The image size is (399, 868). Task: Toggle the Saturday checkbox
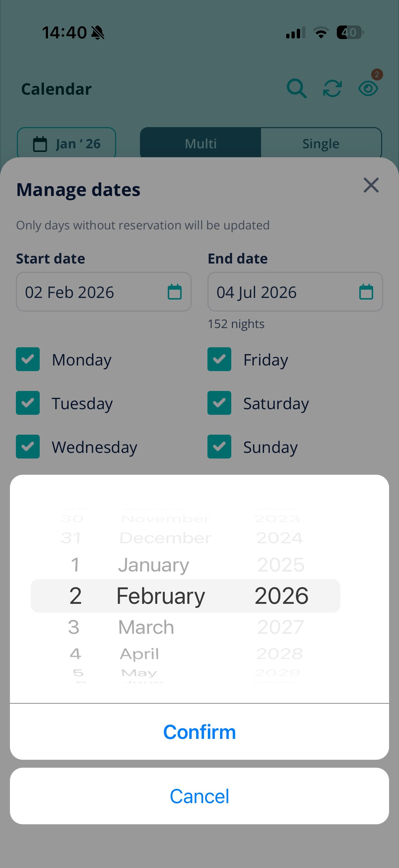(x=219, y=403)
